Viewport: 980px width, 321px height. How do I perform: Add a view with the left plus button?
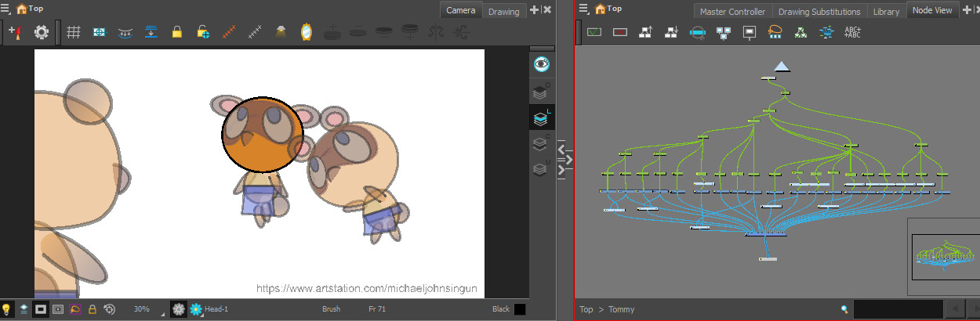(x=535, y=9)
